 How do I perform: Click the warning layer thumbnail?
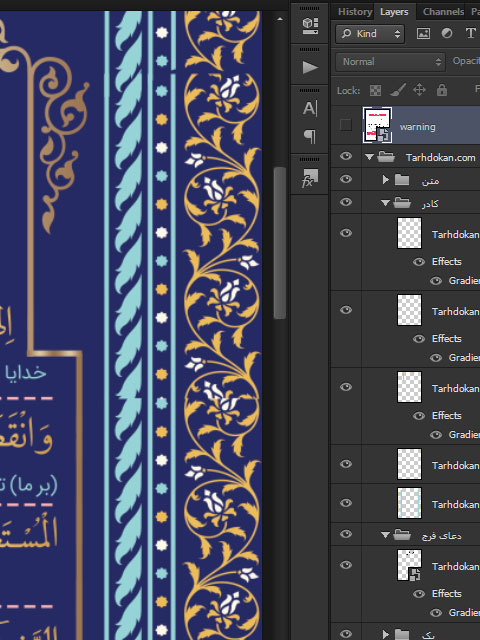point(378,125)
